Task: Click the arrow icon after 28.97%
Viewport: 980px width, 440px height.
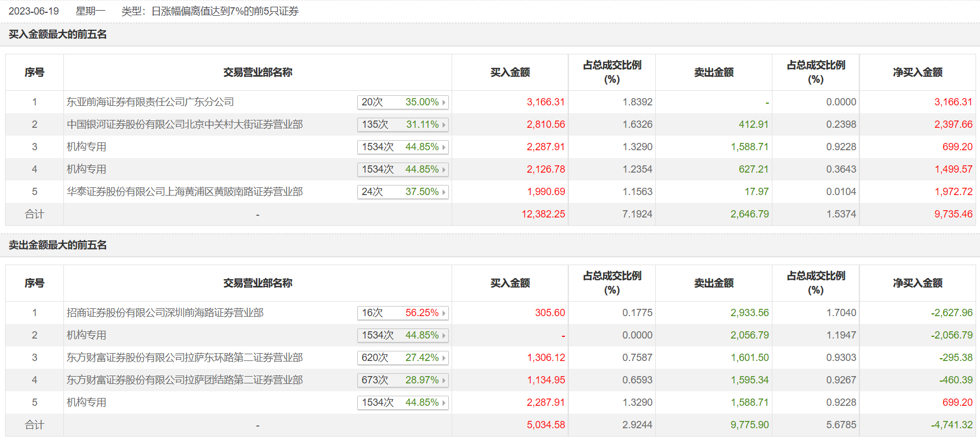Action: 444,381
